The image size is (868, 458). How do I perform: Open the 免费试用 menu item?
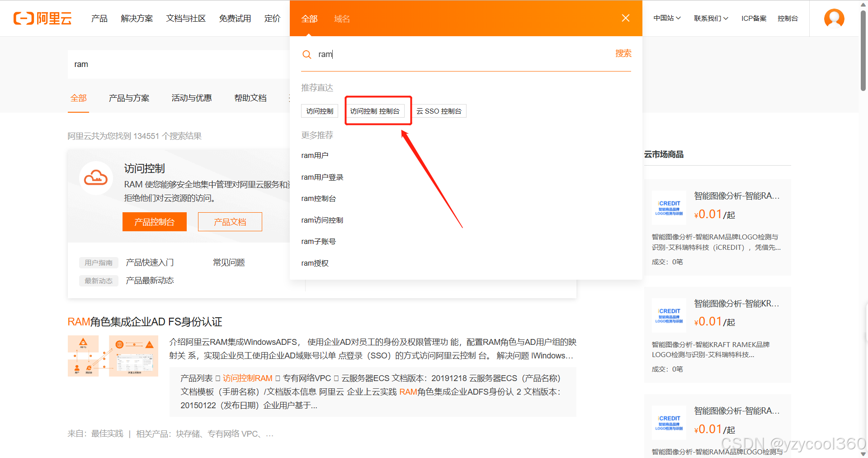235,18
